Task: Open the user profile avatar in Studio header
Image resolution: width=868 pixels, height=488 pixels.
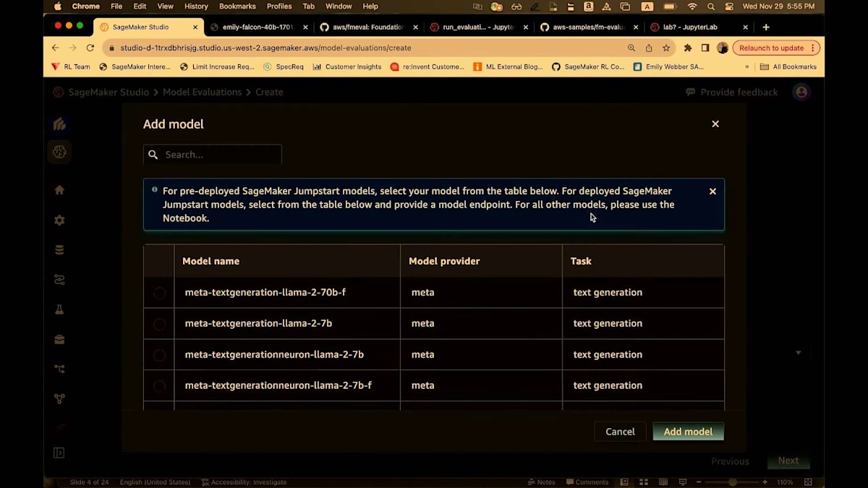Action: [801, 92]
